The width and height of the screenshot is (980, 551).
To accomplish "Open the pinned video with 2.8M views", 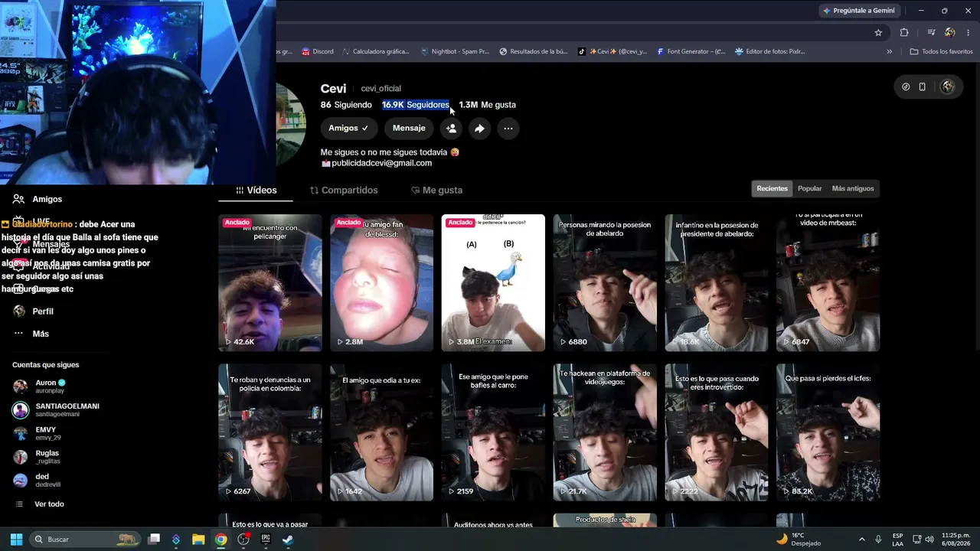I will pos(381,282).
